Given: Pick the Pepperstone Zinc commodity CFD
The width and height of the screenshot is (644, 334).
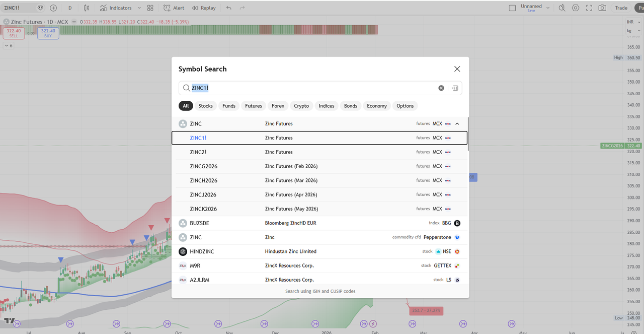Looking at the screenshot, I should coord(319,237).
